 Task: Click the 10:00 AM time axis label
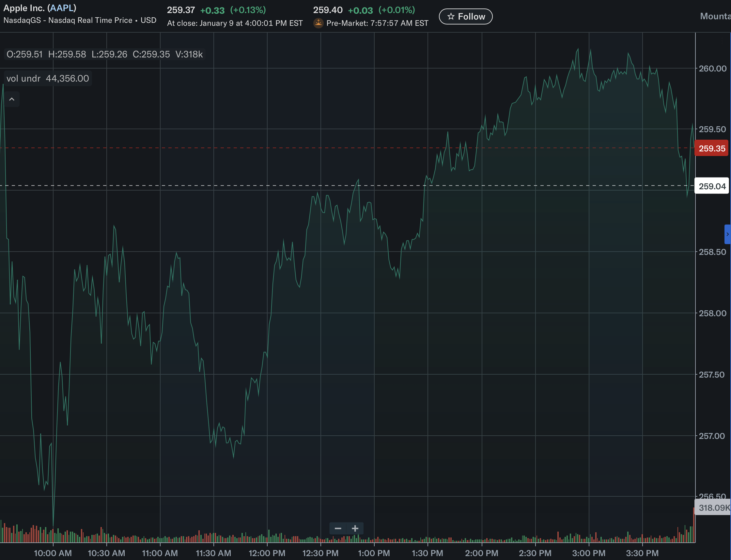click(x=53, y=553)
